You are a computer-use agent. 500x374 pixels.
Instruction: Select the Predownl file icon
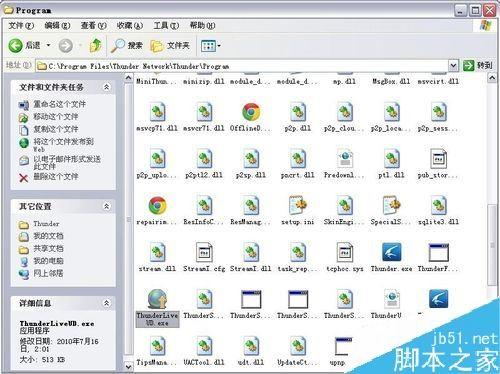344,159
